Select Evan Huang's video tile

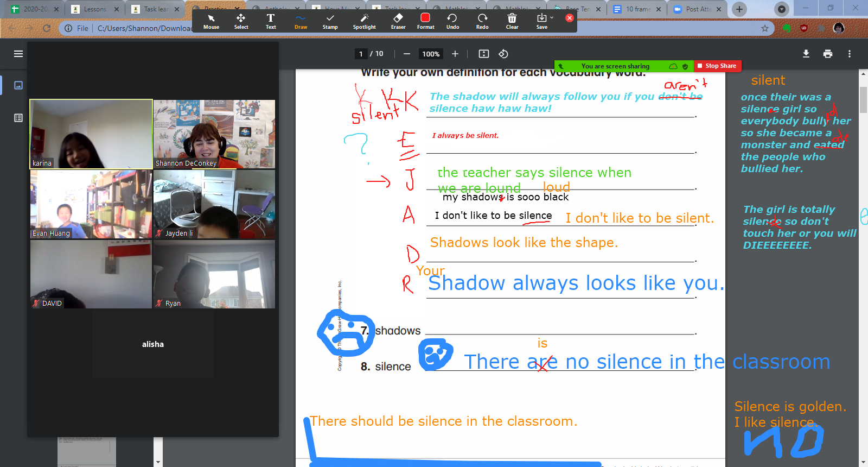[x=91, y=204]
